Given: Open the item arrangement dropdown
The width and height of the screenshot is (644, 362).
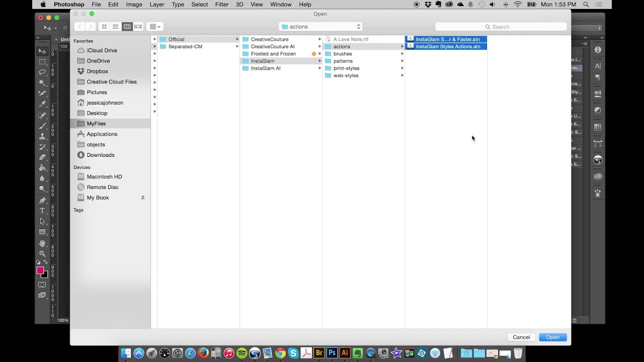Looking at the screenshot, I should (155, 27).
